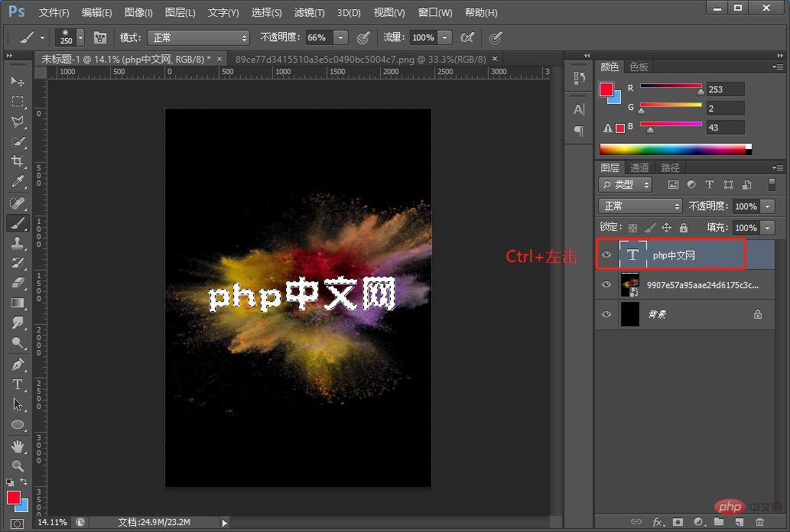
Task: Select the Move tool
Action: point(18,81)
